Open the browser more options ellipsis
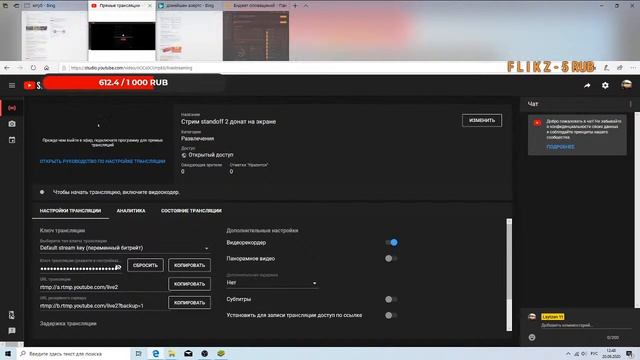640x360 pixels. click(633, 68)
